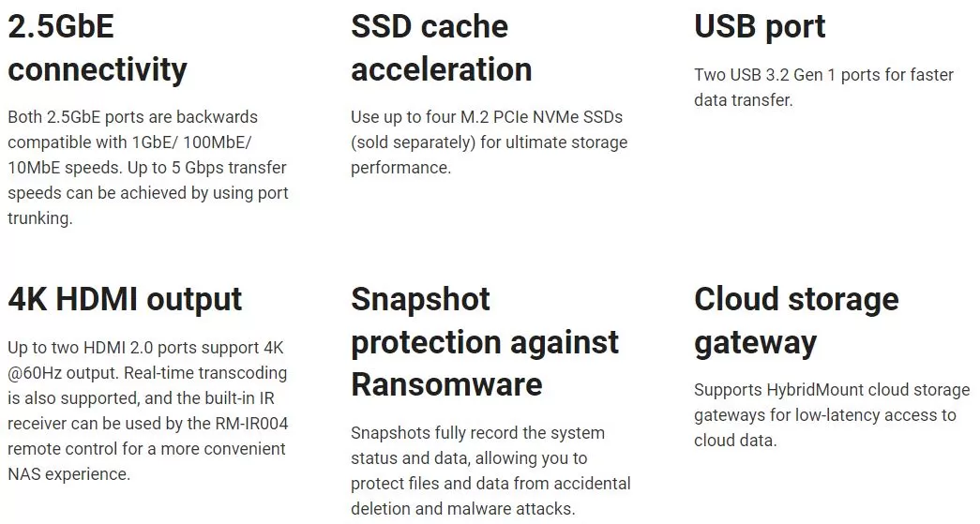Select the SSD cache acceleration heading
The image size is (980, 524).
click(x=442, y=48)
